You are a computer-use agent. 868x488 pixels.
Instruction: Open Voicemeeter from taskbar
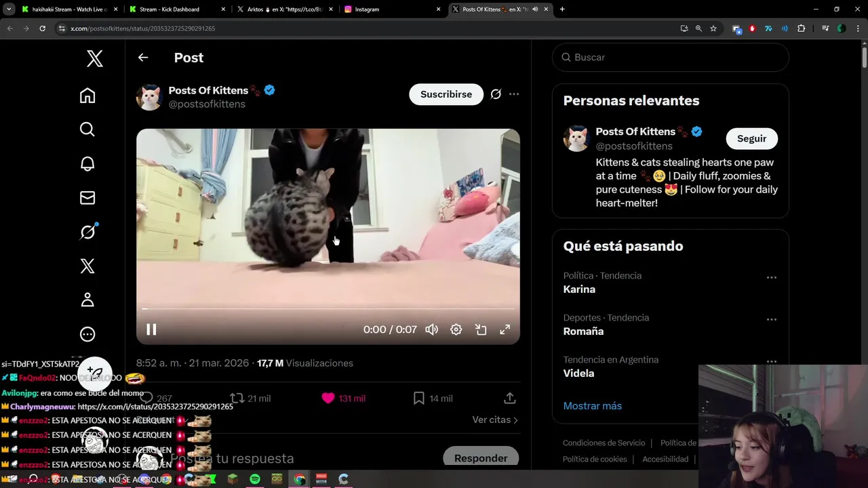(321, 479)
